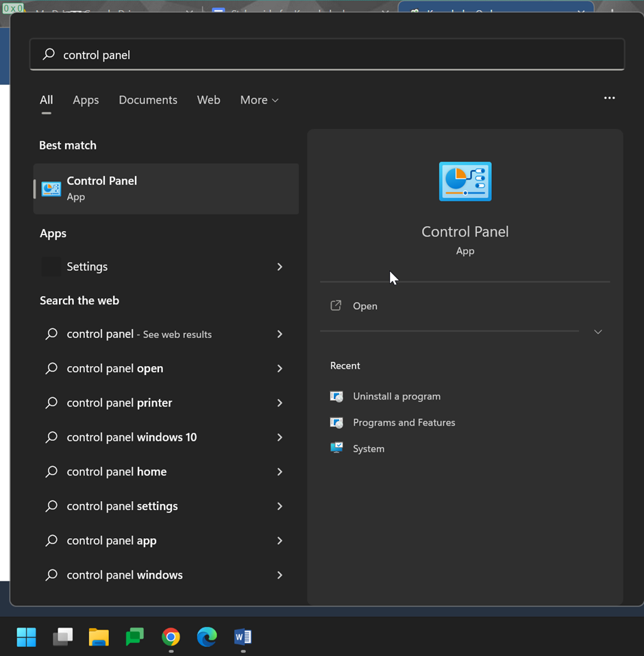Open Google Chrome from the taskbar
Viewport: 644px width, 656px height.
(171, 637)
